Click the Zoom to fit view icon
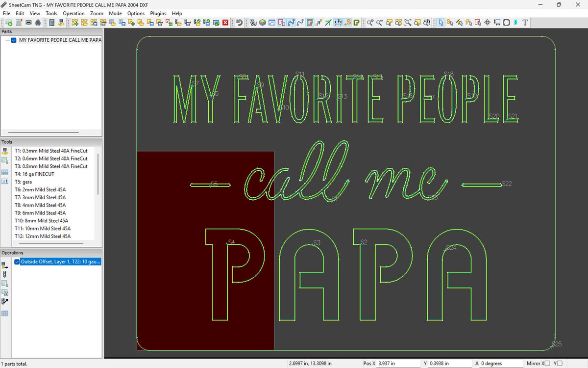This screenshot has height=368, width=588. (x=408, y=23)
